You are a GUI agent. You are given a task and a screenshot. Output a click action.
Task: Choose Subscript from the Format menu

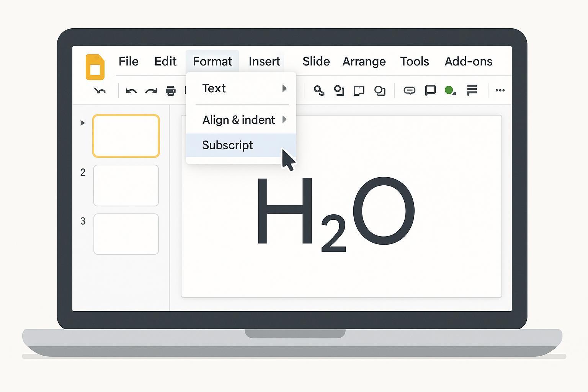[228, 145]
